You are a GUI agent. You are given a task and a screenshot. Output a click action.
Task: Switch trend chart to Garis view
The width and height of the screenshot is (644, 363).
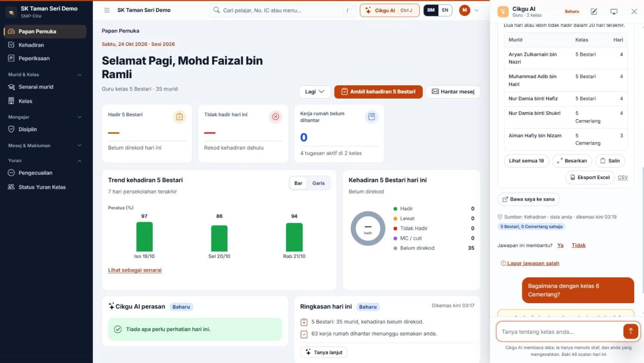(318, 183)
